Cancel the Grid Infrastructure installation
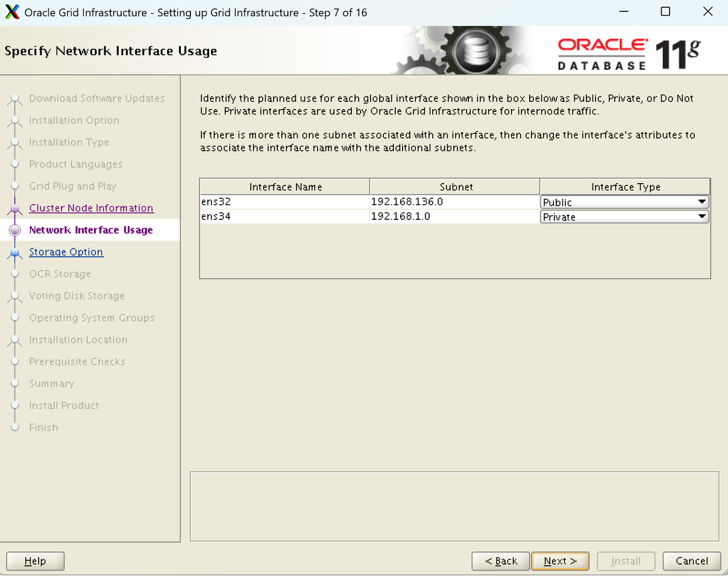The height and width of the screenshot is (576, 728). point(691,561)
